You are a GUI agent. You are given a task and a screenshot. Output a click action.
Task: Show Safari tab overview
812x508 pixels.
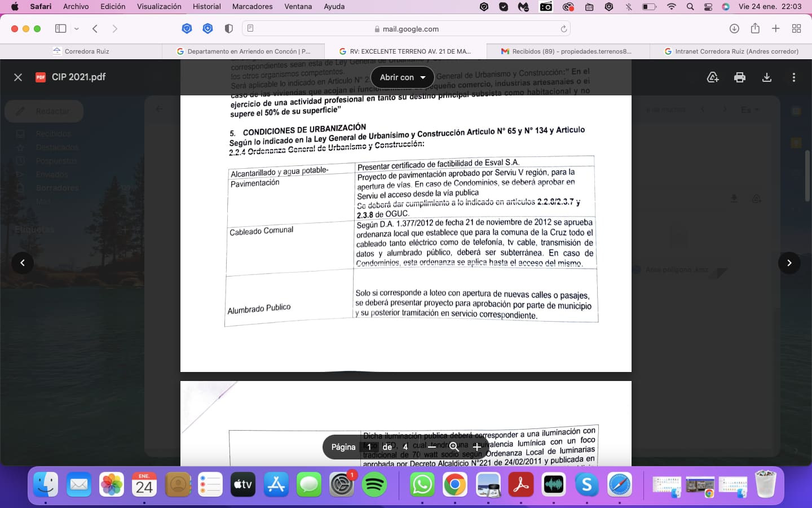click(x=797, y=29)
